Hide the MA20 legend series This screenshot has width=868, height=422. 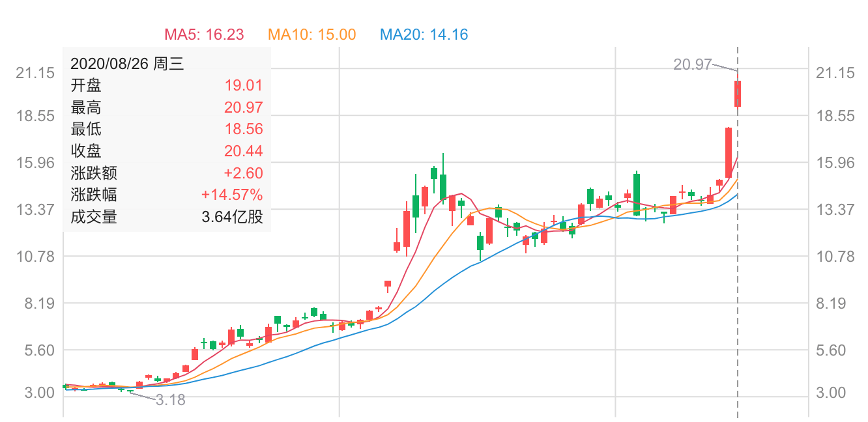(424, 35)
